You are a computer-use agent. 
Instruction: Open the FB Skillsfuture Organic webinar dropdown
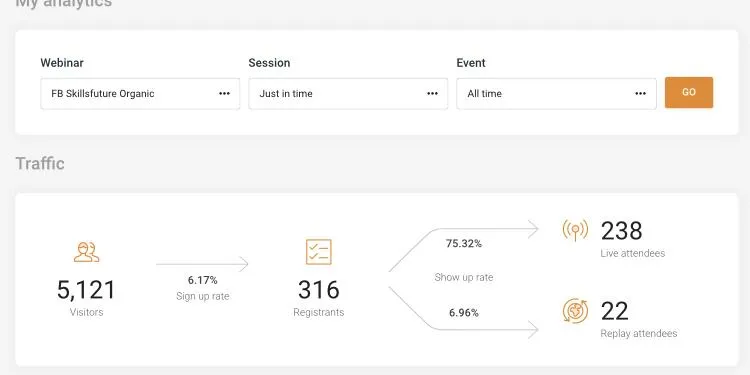(x=140, y=94)
